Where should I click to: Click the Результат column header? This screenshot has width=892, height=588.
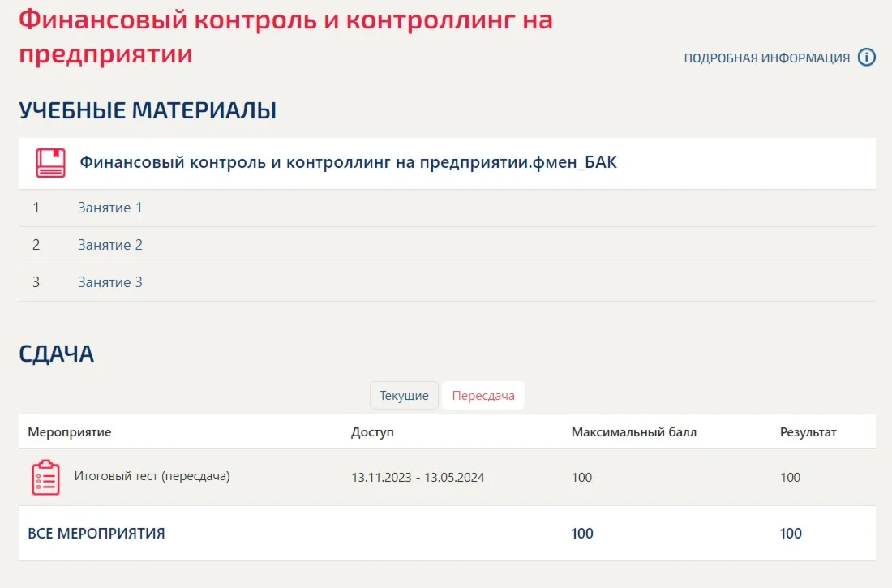click(x=808, y=432)
